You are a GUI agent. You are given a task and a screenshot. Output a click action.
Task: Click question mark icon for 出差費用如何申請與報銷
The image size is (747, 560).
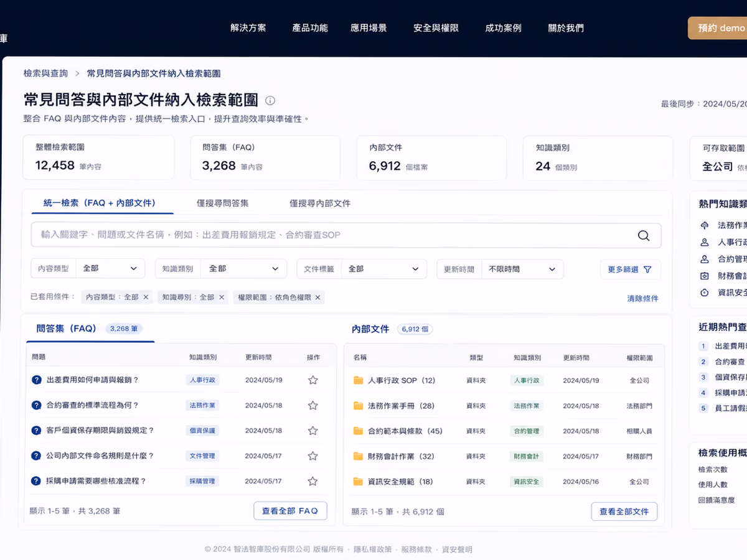click(x=36, y=380)
